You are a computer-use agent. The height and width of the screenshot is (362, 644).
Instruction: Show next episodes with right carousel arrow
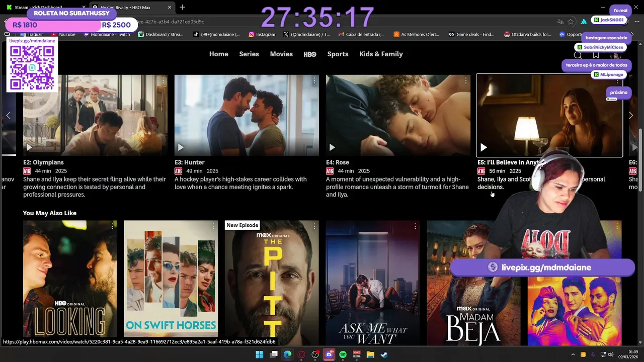[x=631, y=115]
